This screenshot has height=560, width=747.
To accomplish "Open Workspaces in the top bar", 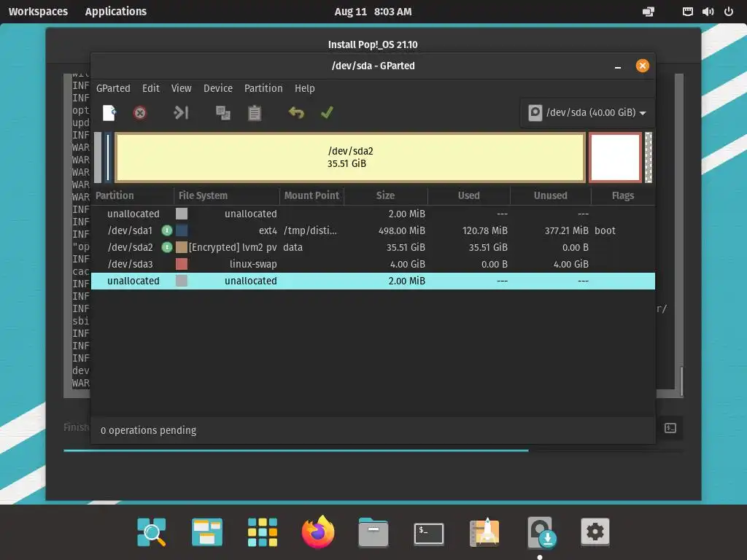I will click(x=38, y=12).
